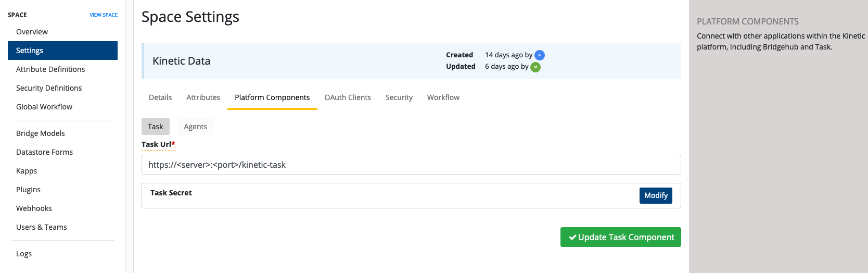868x273 pixels.
Task: Click the blue creator avatar icon
Action: 540,55
